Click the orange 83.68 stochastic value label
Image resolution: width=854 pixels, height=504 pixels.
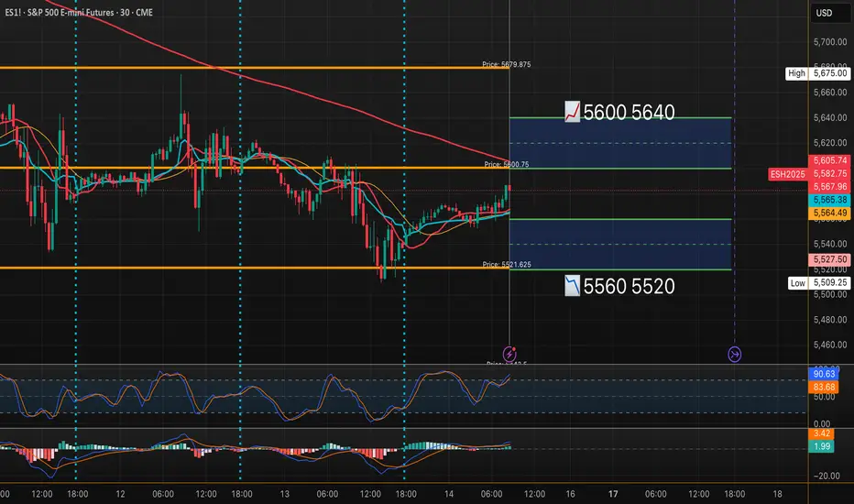[x=824, y=387]
